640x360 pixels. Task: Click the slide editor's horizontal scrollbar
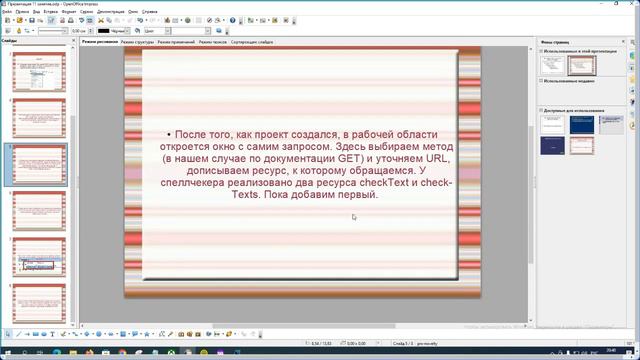coord(304,326)
